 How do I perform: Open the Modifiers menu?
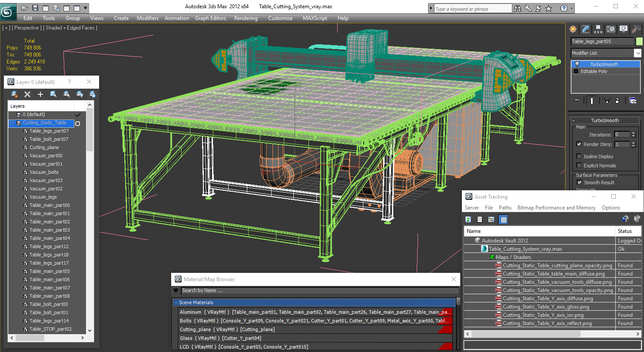coord(148,18)
